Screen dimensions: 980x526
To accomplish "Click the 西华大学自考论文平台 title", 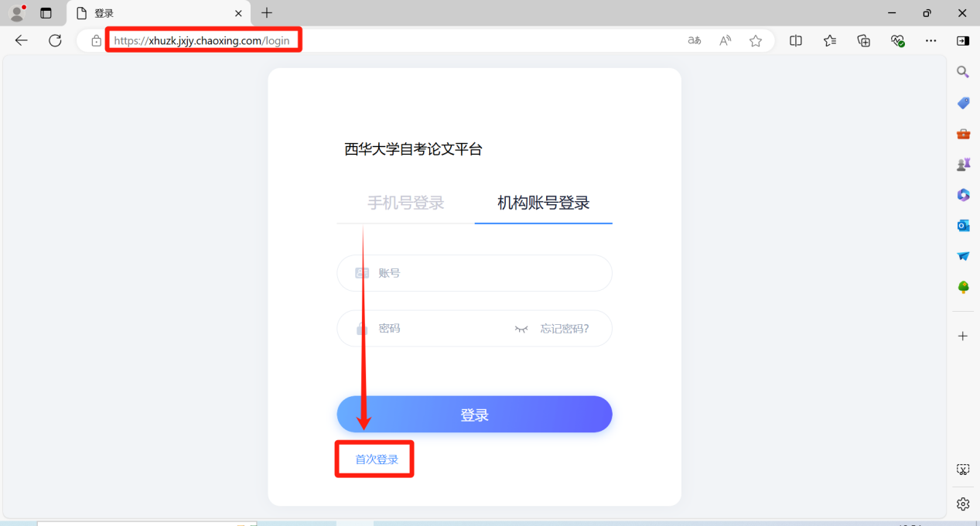I will (x=413, y=149).
